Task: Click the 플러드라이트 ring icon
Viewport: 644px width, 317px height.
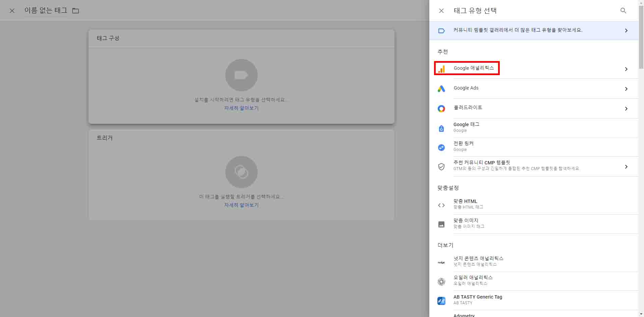Action: (x=441, y=108)
